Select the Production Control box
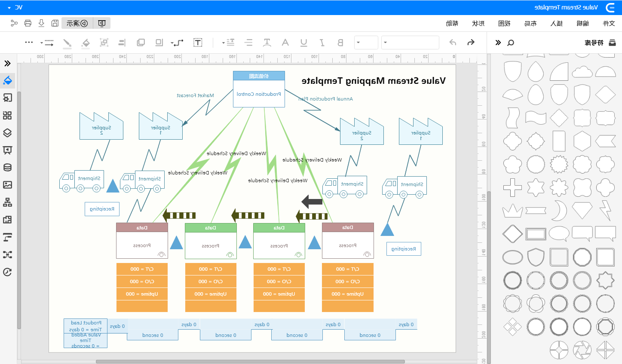Screen dimensions: 622x364 (259, 89)
